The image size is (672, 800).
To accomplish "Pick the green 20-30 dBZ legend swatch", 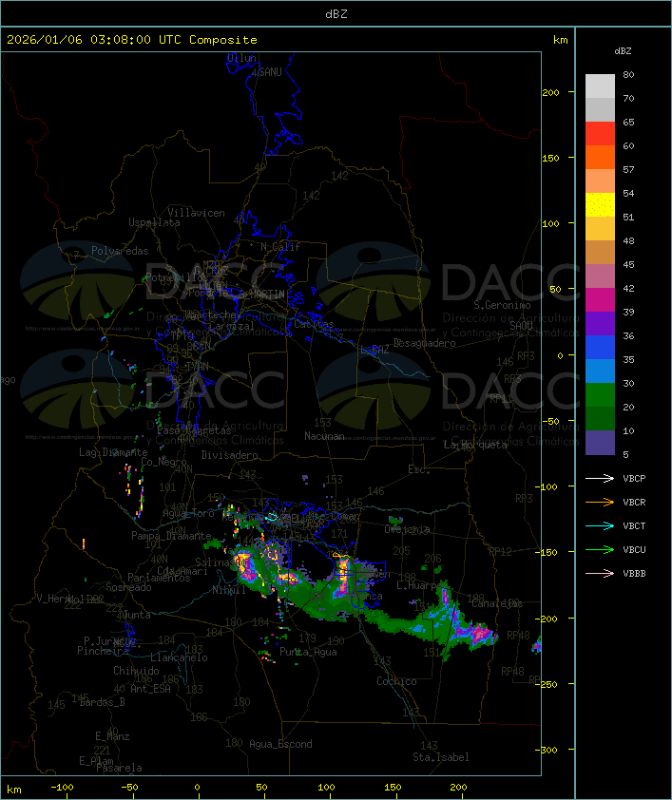I will (x=600, y=395).
